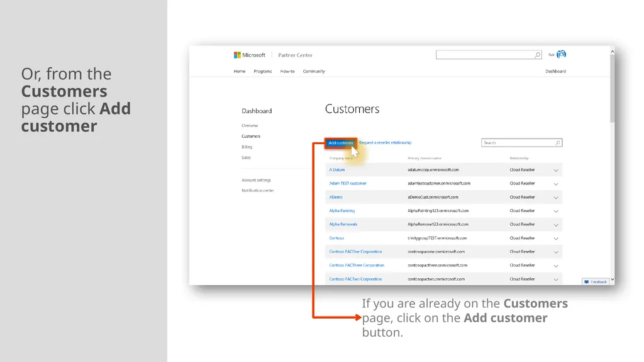The image size is (644, 362).
Task: Select Billing in the sidebar
Action: pyautogui.click(x=247, y=147)
